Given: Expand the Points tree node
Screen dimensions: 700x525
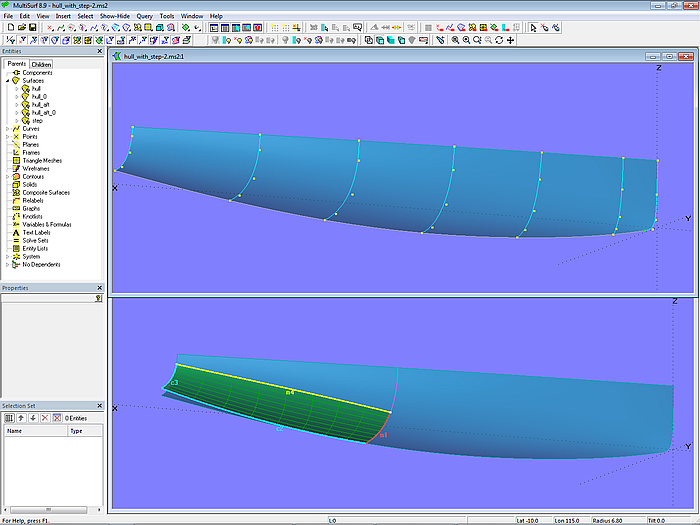Looking at the screenshot, I should 8,137.
